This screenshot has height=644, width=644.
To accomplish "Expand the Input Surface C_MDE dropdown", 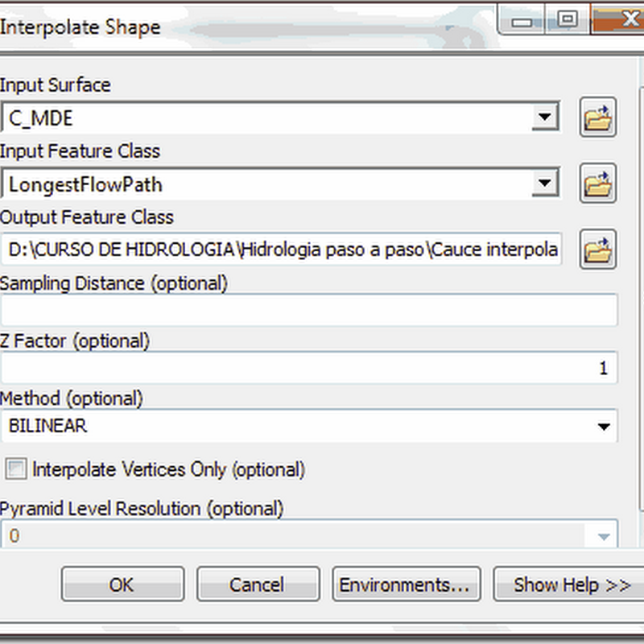I will click(545, 117).
